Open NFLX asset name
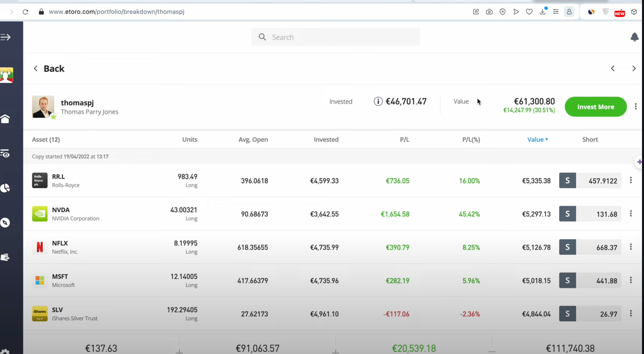The image size is (644, 354). click(x=60, y=243)
